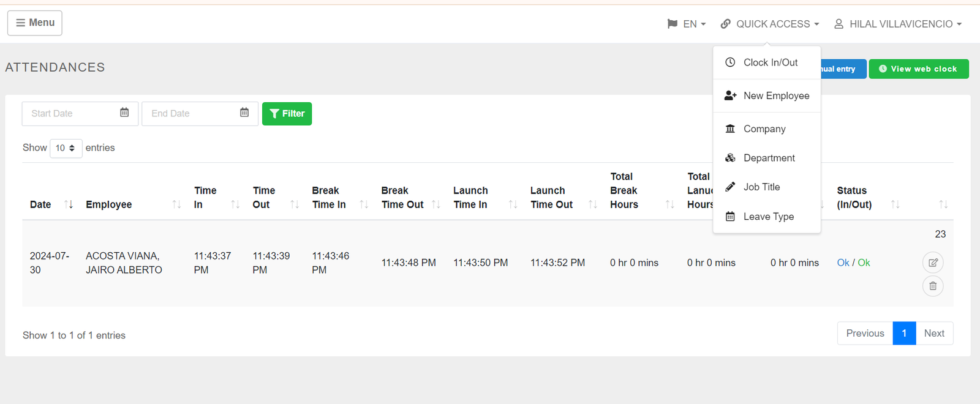Open Leave Type from quick access menu
The height and width of the screenshot is (404, 980).
(768, 217)
